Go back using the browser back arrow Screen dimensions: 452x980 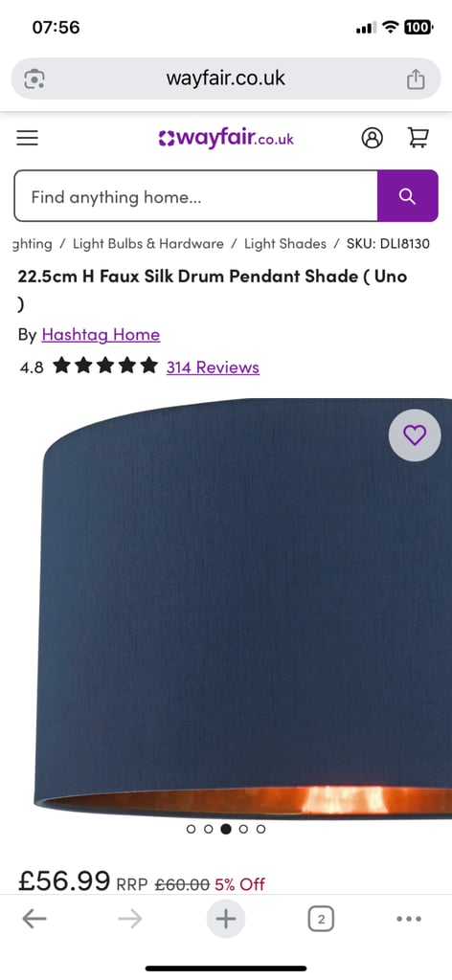tap(34, 918)
